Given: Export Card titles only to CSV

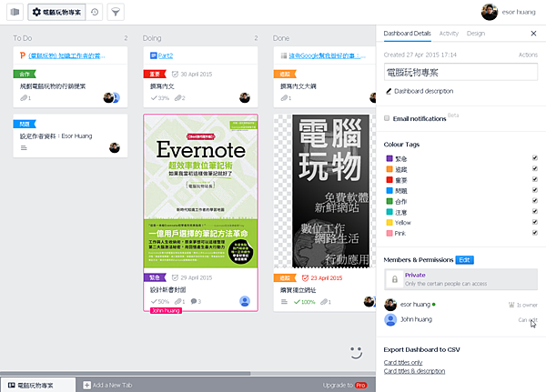Looking at the screenshot, I should [403, 362].
